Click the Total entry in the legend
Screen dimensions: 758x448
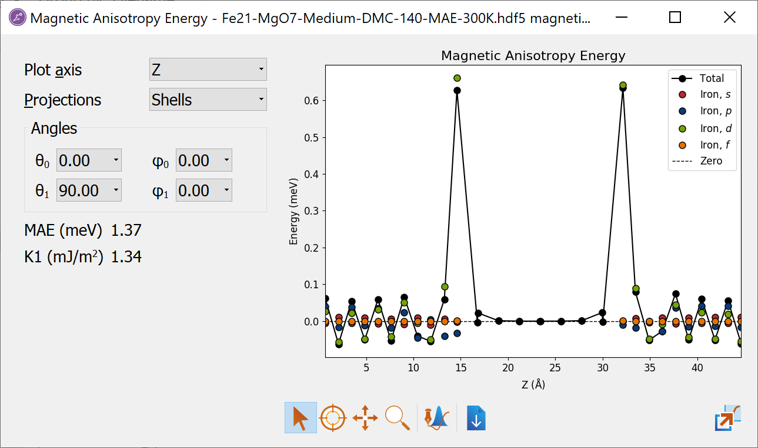click(x=698, y=78)
